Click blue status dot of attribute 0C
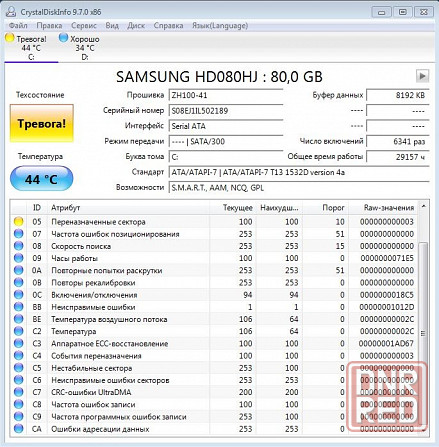This screenshot has height=447, width=439. [x=19, y=295]
